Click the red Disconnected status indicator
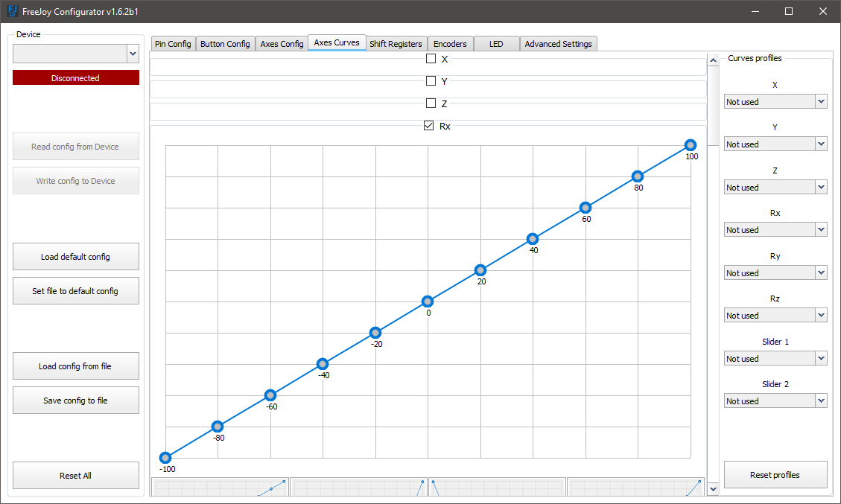The height and width of the screenshot is (504, 841). tap(76, 77)
